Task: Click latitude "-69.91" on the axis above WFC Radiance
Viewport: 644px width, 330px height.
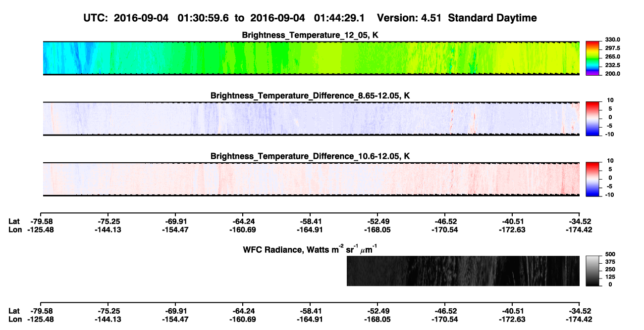Action: (175, 221)
